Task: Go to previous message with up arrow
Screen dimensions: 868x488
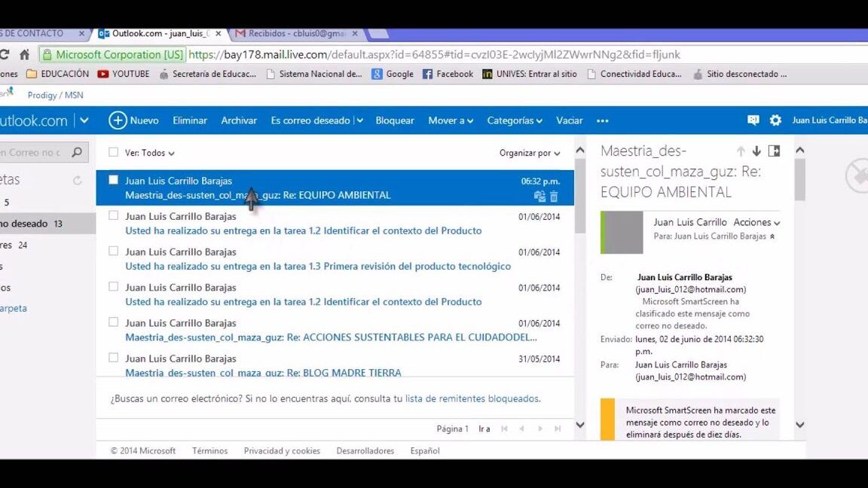Action: coord(741,151)
